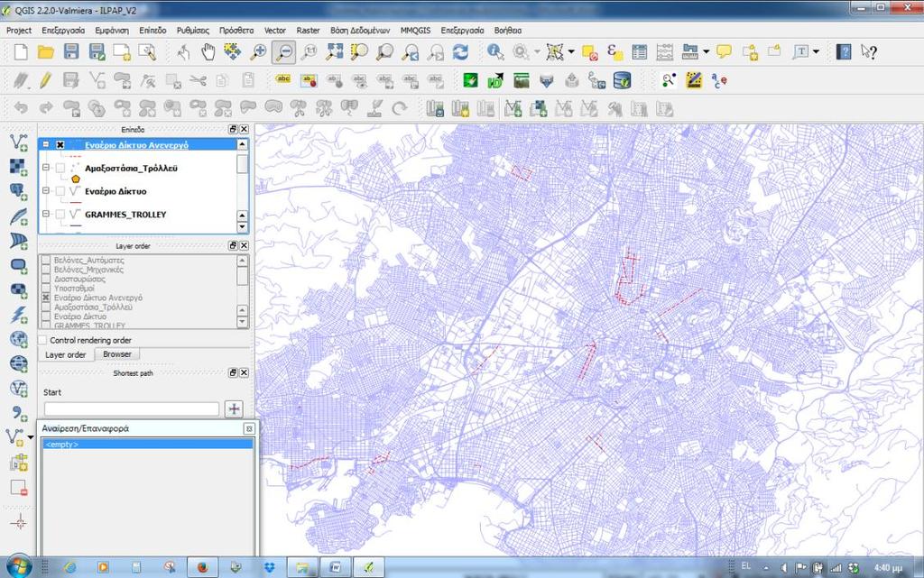Click the Start input field
The image size is (924, 578).
coord(132,409)
